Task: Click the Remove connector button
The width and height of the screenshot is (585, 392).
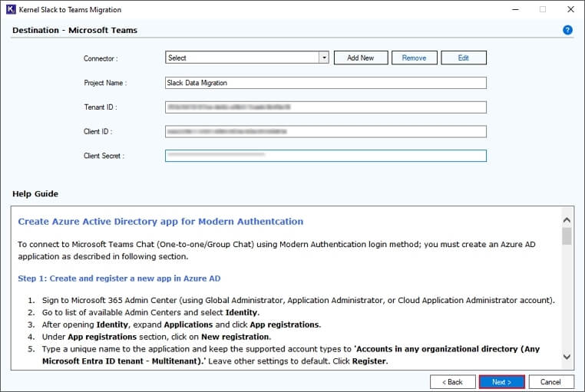Action: click(x=414, y=58)
